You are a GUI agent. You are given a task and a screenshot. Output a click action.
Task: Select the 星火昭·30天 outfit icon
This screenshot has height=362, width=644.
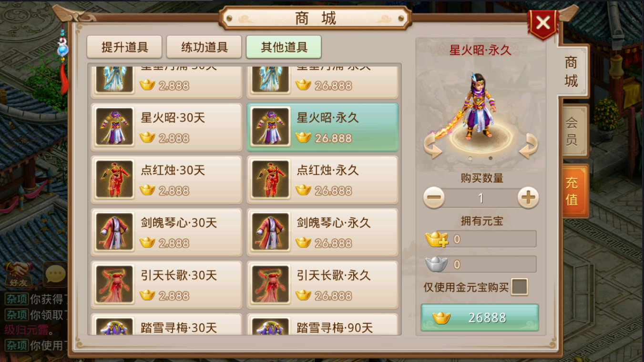[114, 126]
